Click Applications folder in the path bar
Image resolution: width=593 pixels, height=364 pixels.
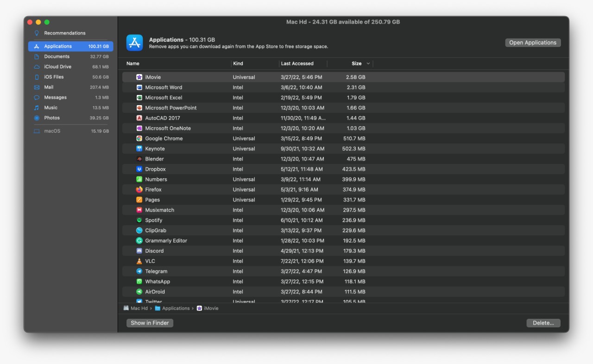click(172, 308)
